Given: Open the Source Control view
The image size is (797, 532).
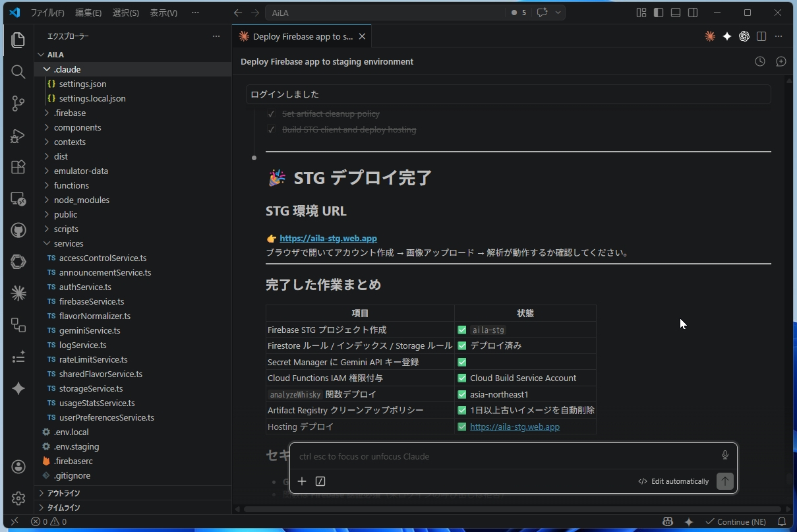Looking at the screenshot, I should pyautogui.click(x=18, y=103).
